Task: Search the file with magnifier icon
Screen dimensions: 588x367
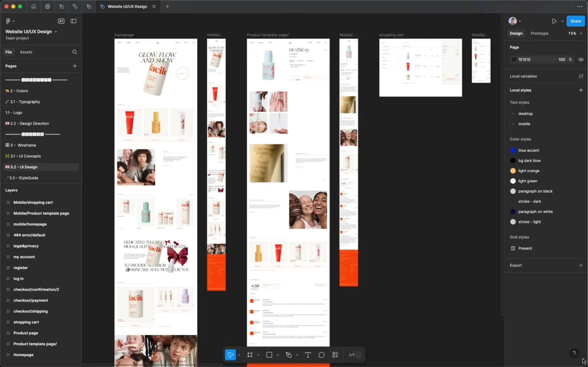Action: (74, 52)
